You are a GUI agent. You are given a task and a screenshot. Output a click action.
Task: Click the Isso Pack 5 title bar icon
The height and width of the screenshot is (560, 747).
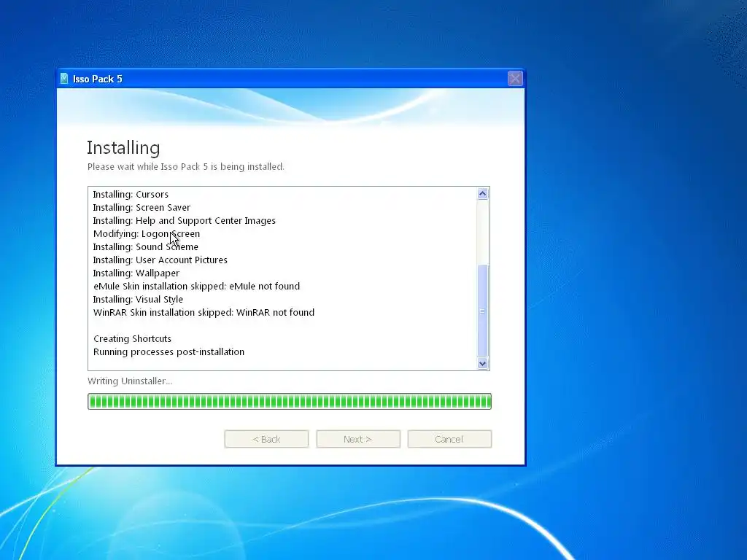[64, 79]
